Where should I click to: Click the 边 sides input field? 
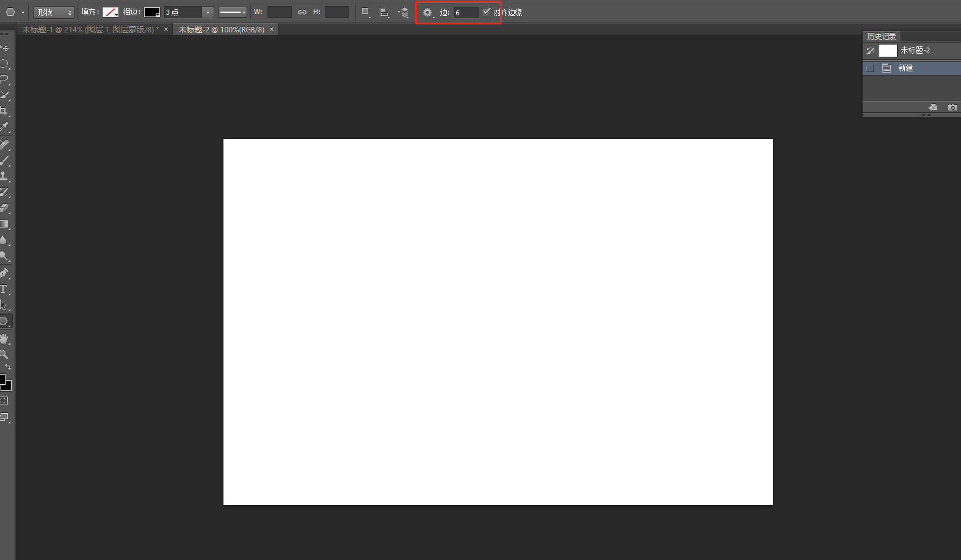pyautogui.click(x=466, y=12)
